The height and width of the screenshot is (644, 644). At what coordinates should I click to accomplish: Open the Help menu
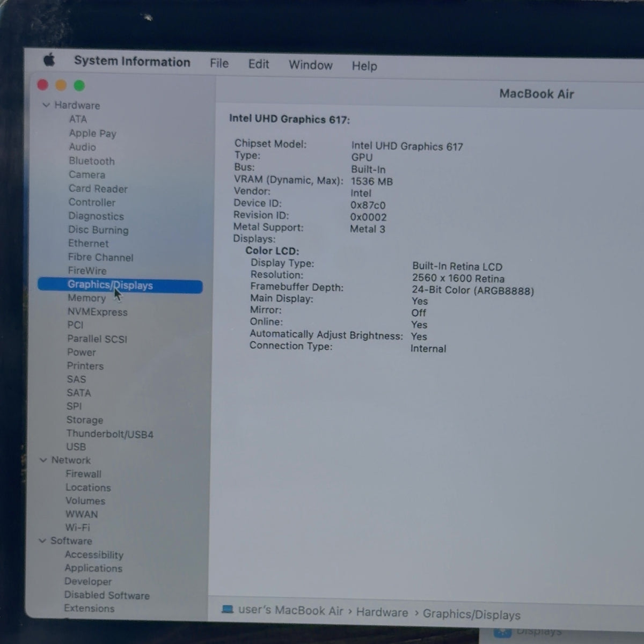pyautogui.click(x=364, y=66)
